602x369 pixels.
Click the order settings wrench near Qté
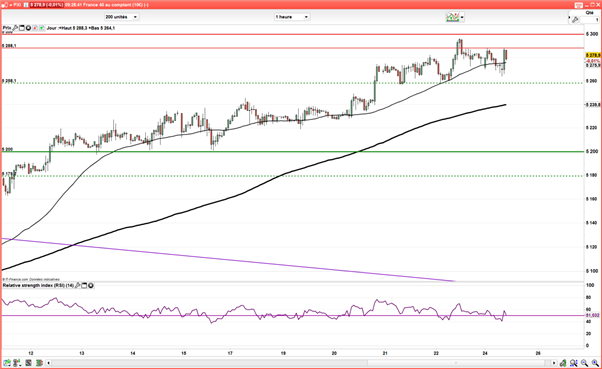click(x=575, y=20)
